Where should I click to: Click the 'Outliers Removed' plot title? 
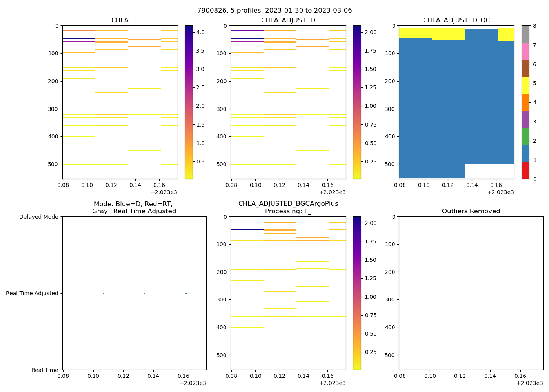click(471, 211)
